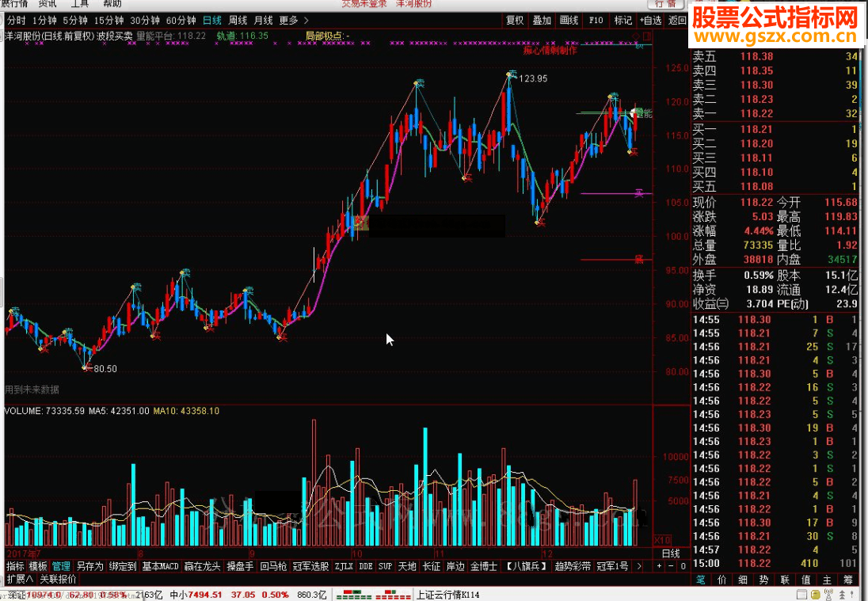Click 另存为 save-as option
The width and height of the screenshot is (868, 601).
tap(89, 566)
